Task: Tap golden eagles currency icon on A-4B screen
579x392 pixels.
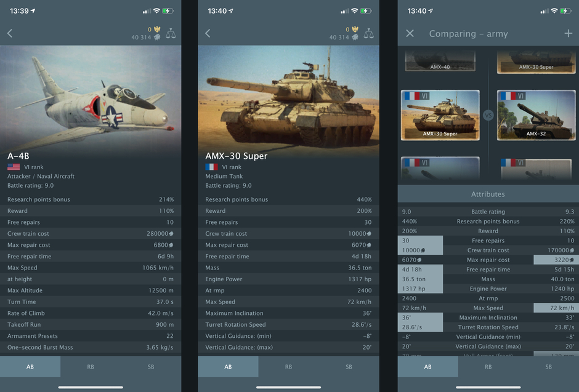Action: [157, 29]
